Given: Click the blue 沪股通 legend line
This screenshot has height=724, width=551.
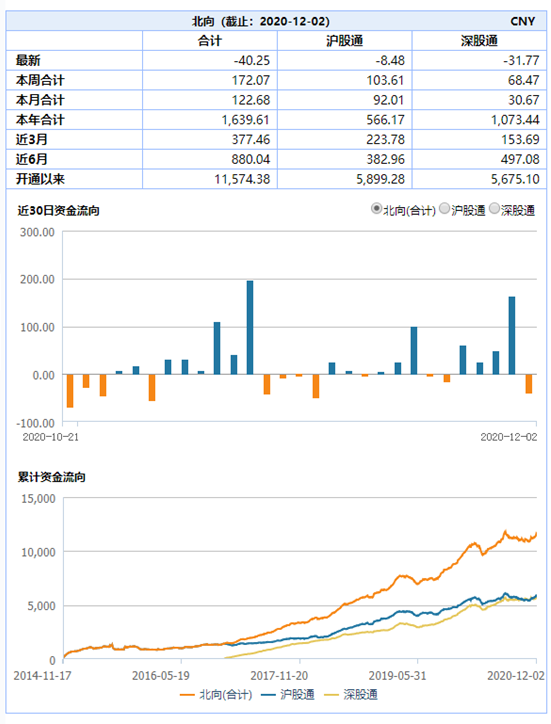Looking at the screenshot, I should pos(268,694).
